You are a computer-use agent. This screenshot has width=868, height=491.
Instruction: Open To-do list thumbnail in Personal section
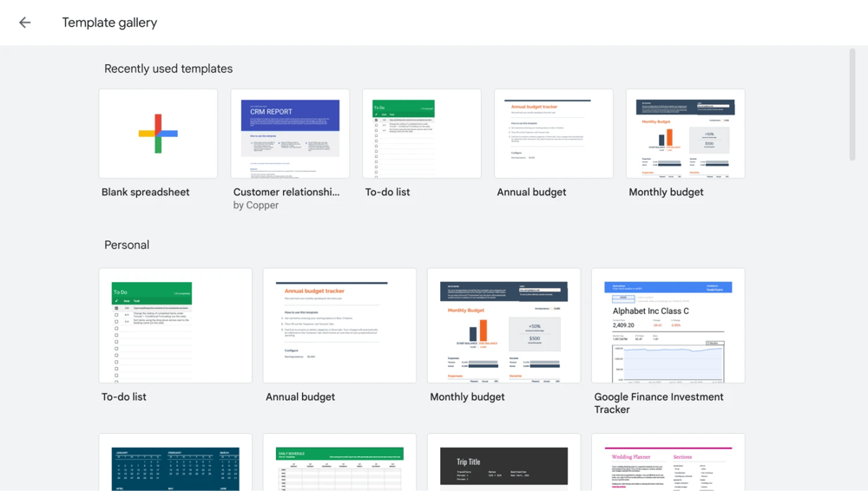click(175, 325)
